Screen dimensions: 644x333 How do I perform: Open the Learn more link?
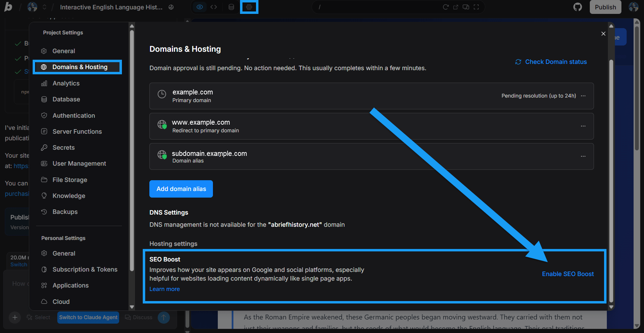point(164,289)
